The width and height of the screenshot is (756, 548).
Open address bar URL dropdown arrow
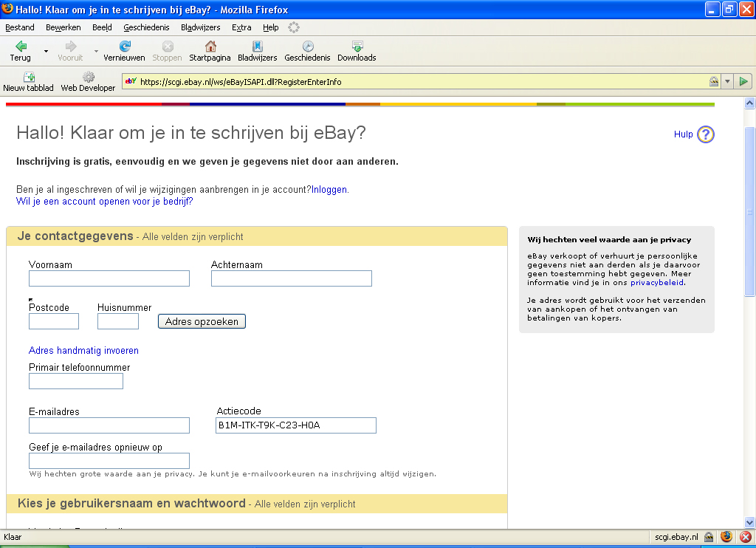point(727,82)
